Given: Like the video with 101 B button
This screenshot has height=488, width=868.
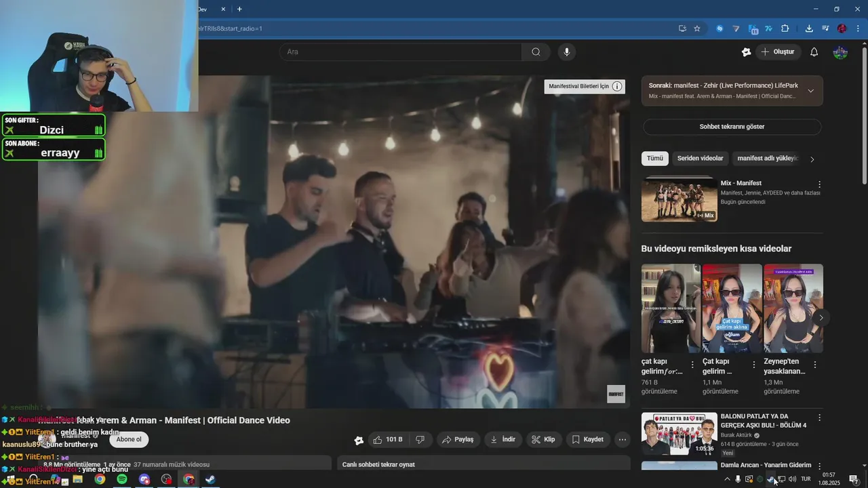Looking at the screenshot, I should pyautogui.click(x=387, y=440).
